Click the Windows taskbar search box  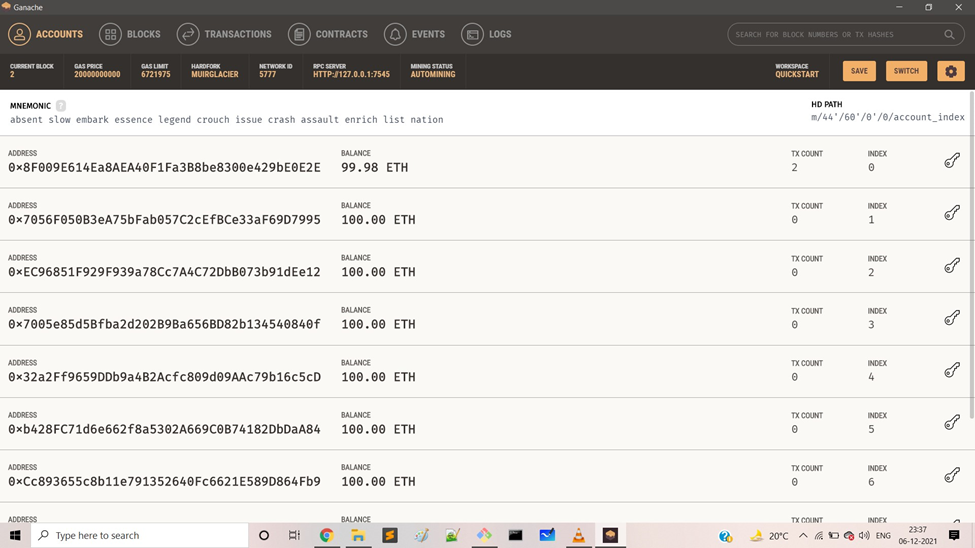(x=139, y=535)
